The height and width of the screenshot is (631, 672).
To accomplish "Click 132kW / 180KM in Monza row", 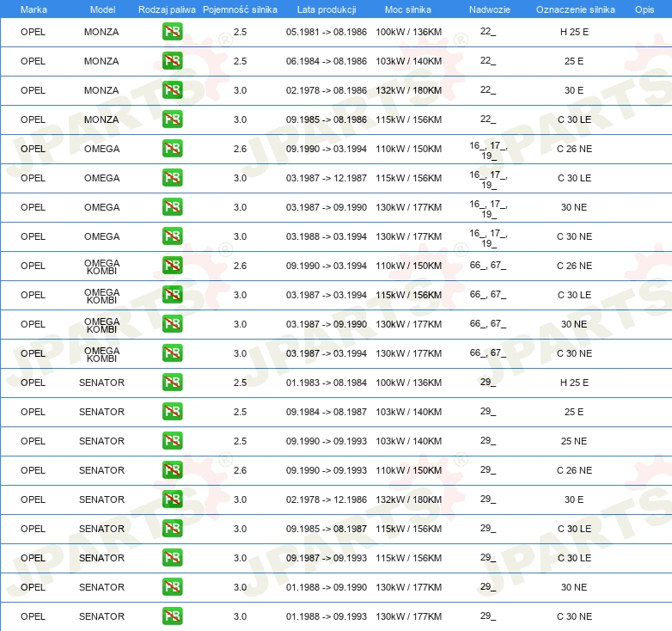I will click(x=409, y=90).
